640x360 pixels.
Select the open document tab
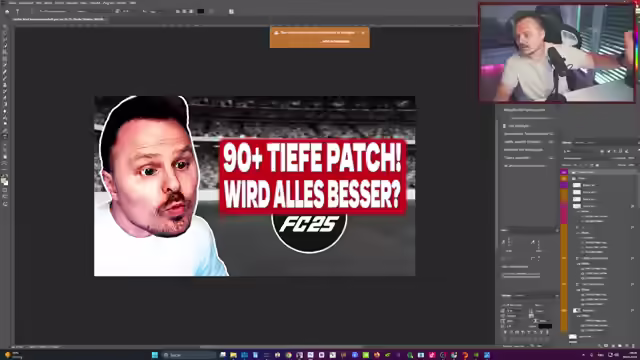click(59, 19)
